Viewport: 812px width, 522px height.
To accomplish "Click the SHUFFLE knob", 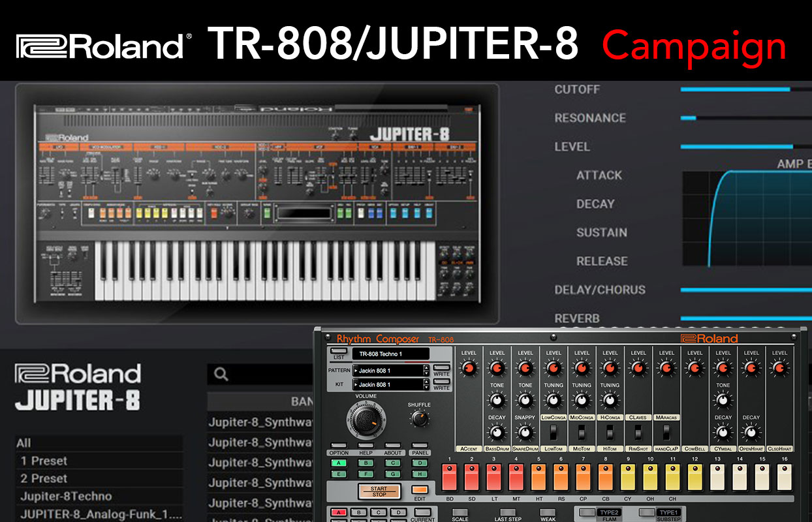I will (418, 420).
